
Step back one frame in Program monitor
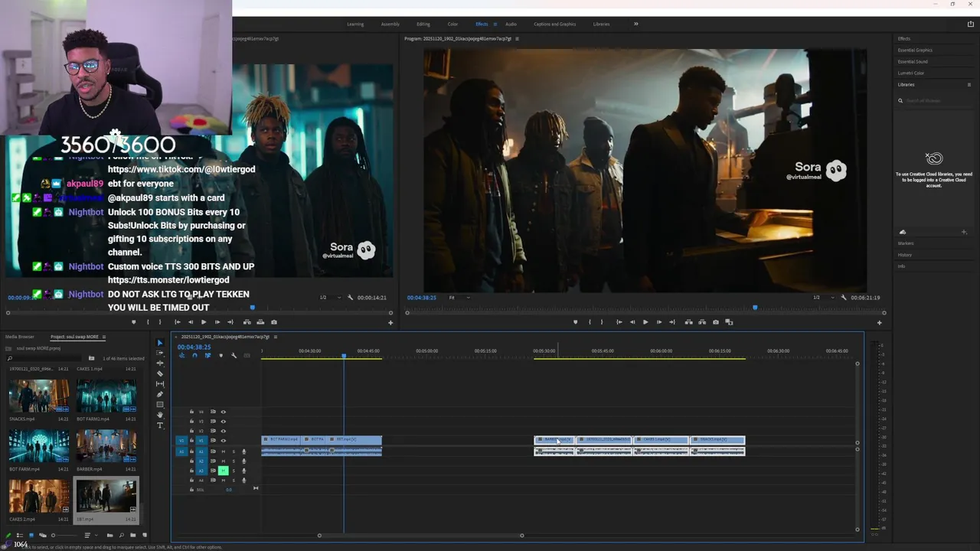point(632,322)
